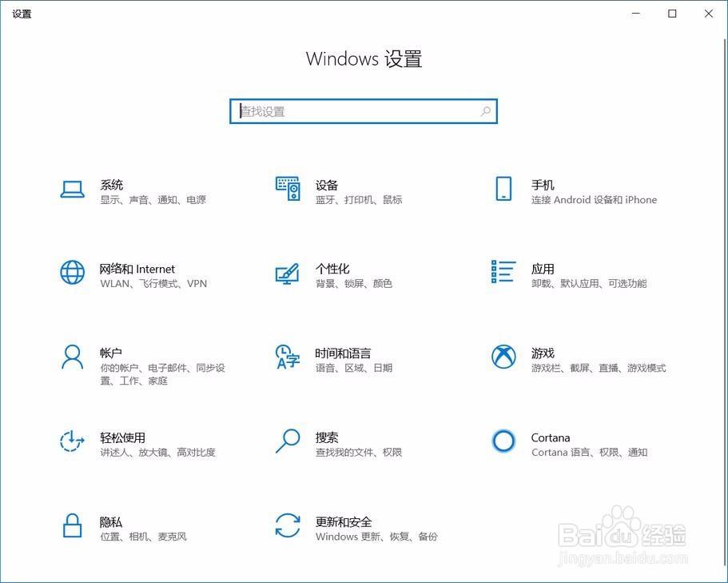Open the Cortana circle icon
Image resolution: width=728 pixels, height=583 pixels.
503,441
